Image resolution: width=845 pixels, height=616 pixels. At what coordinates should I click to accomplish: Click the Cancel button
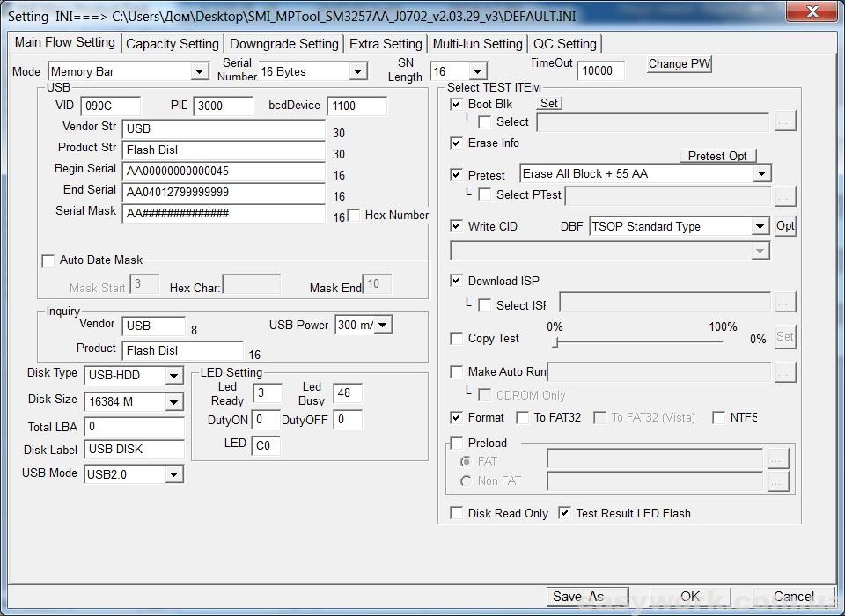click(x=793, y=596)
